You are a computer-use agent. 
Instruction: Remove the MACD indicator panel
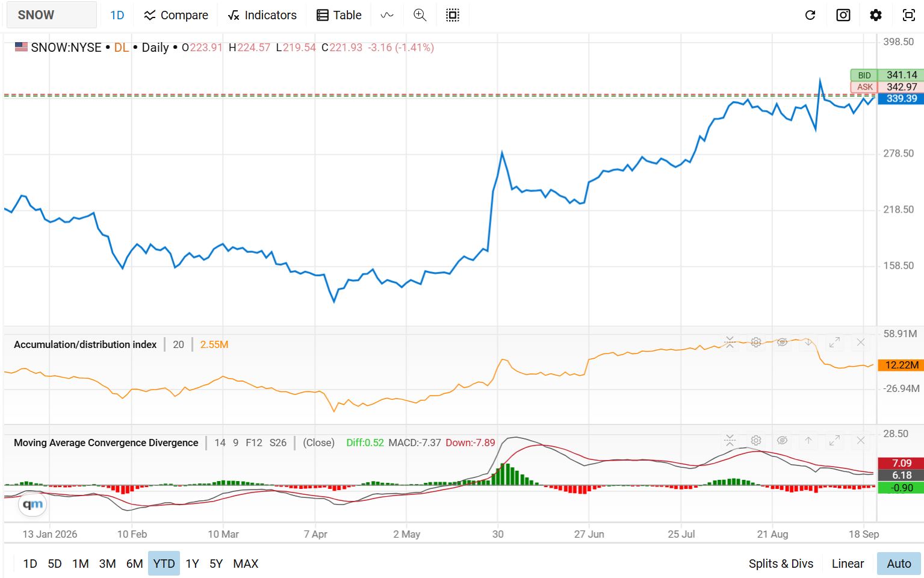pos(861,441)
